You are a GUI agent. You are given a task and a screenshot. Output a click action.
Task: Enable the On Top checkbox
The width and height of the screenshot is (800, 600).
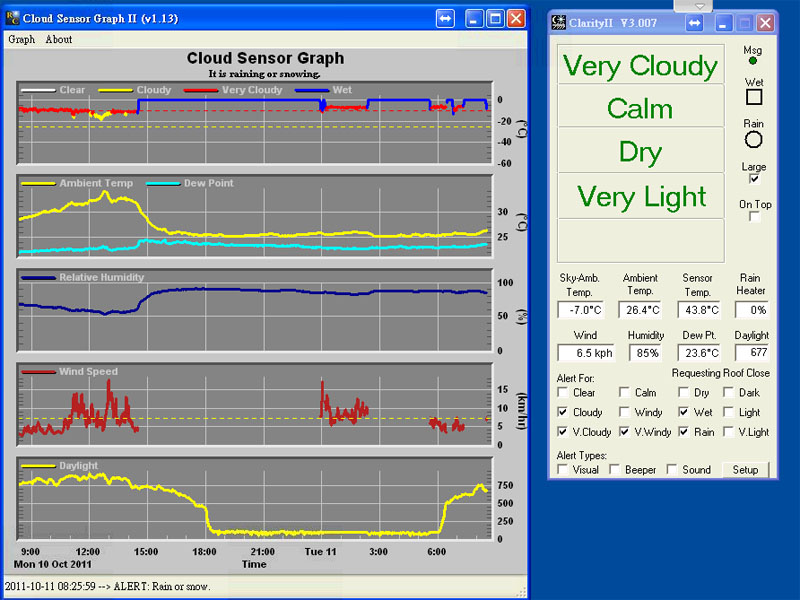pyautogui.click(x=755, y=217)
